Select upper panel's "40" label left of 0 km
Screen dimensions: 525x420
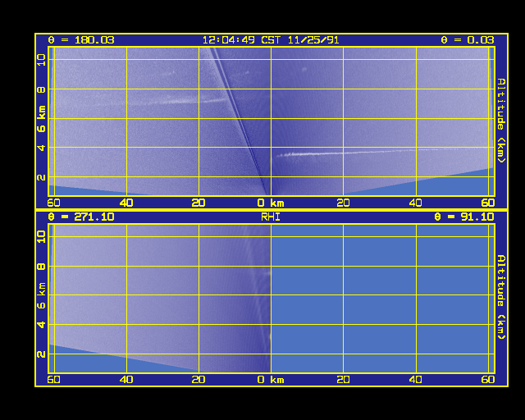[126, 203]
